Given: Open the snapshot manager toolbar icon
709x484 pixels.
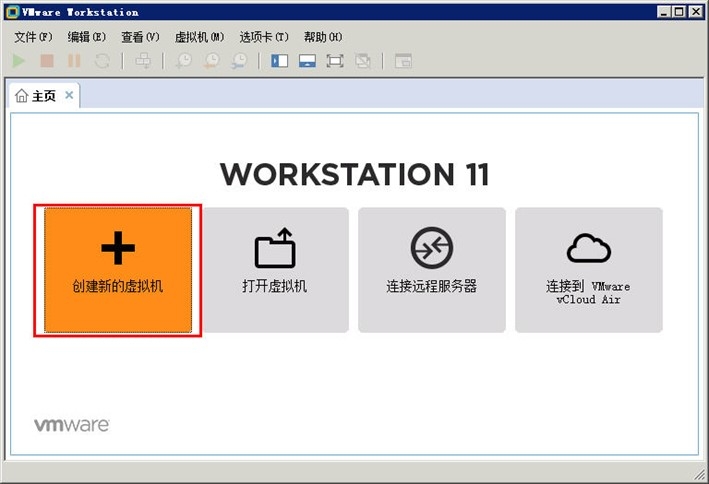Looking at the screenshot, I should (239, 61).
